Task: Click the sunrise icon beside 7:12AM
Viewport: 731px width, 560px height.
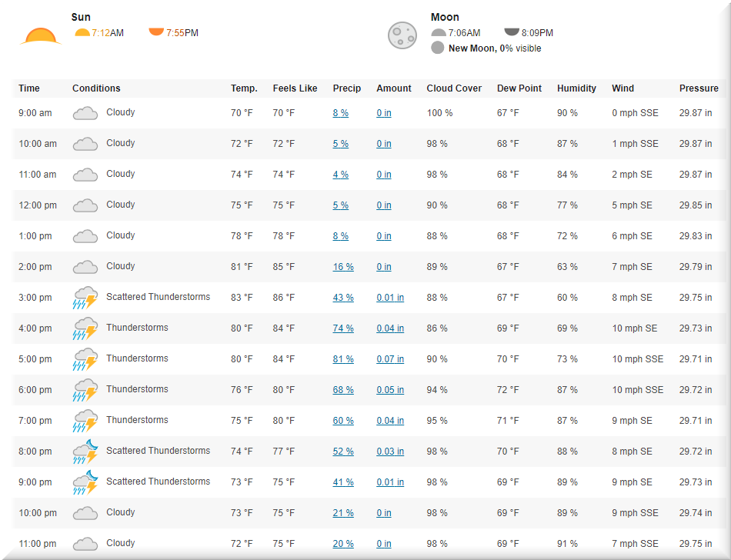Action: [x=82, y=32]
